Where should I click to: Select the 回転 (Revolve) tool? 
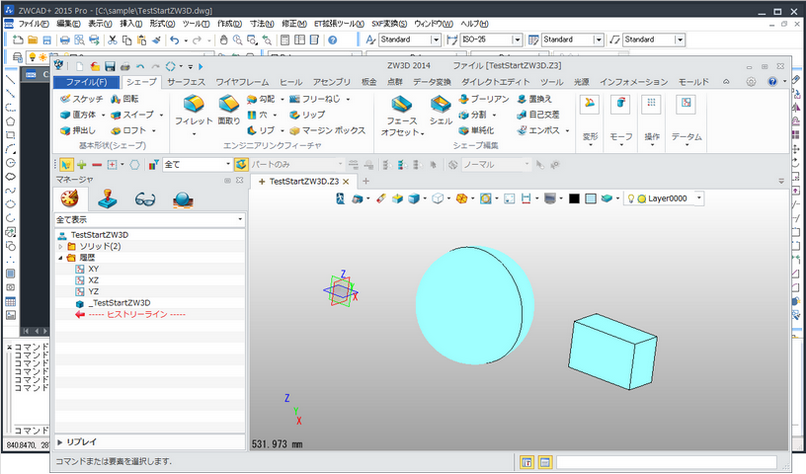[x=125, y=99]
